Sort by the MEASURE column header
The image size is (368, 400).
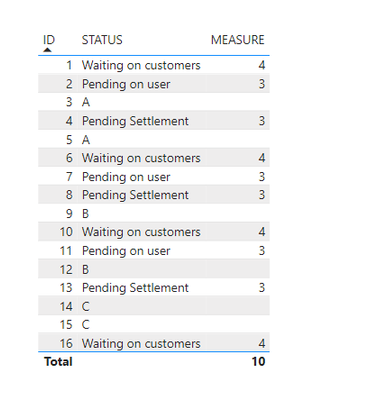[237, 40]
